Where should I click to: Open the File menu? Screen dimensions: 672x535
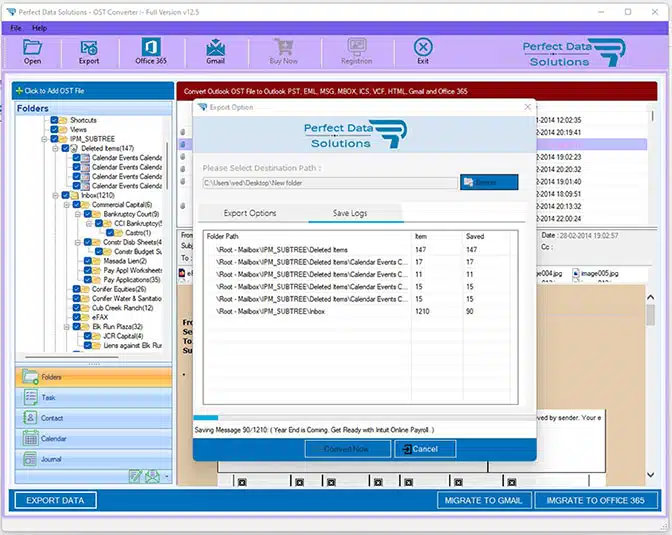coord(16,28)
